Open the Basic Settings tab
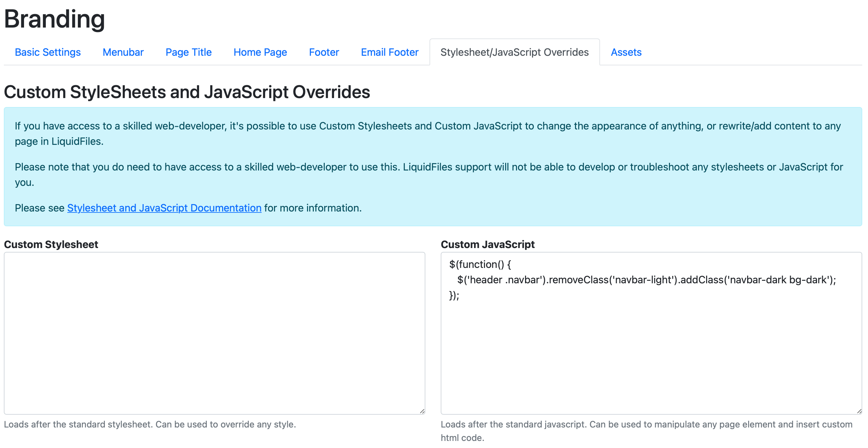This screenshot has width=868, height=448. click(47, 52)
